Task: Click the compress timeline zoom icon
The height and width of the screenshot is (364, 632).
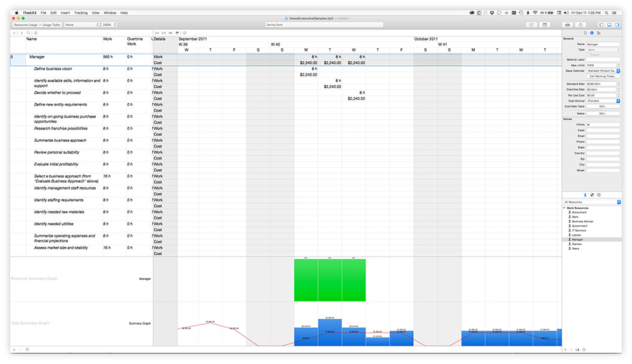Action: 164,33
